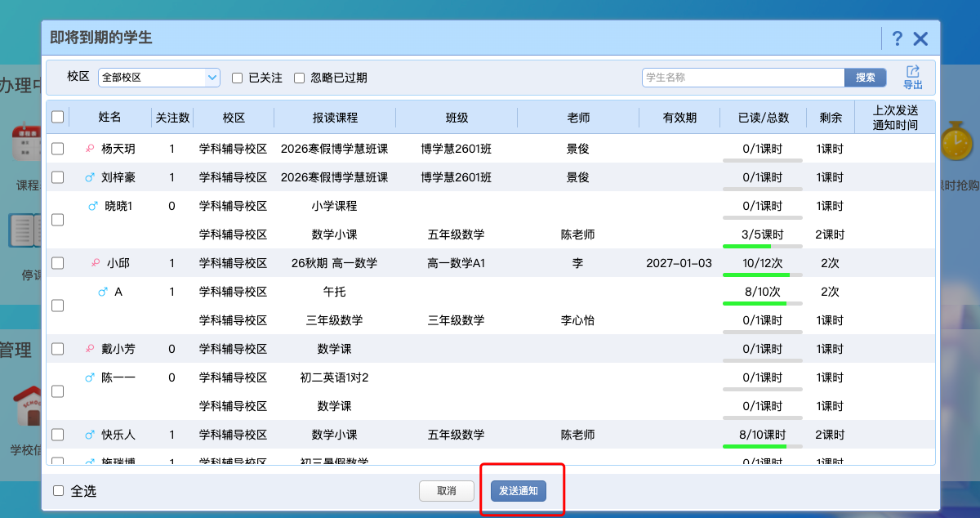This screenshot has width=980, height=518.
Task: Click the 取消 button
Action: point(446,491)
